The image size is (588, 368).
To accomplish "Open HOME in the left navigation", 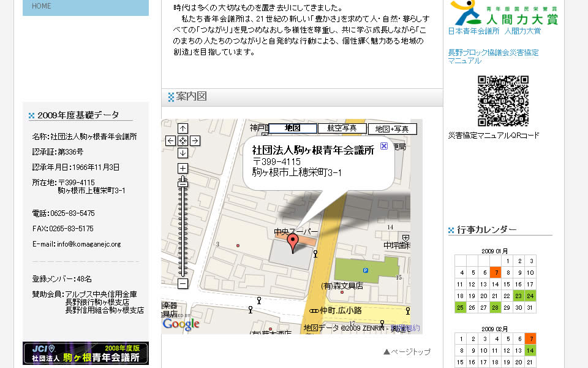I will (42, 6).
